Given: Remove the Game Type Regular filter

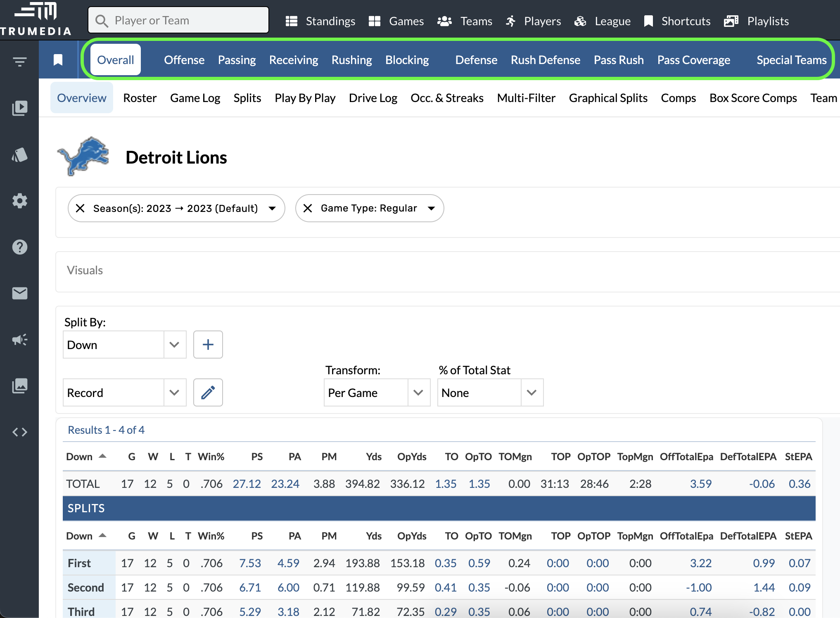Looking at the screenshot, I should point(308,208).
